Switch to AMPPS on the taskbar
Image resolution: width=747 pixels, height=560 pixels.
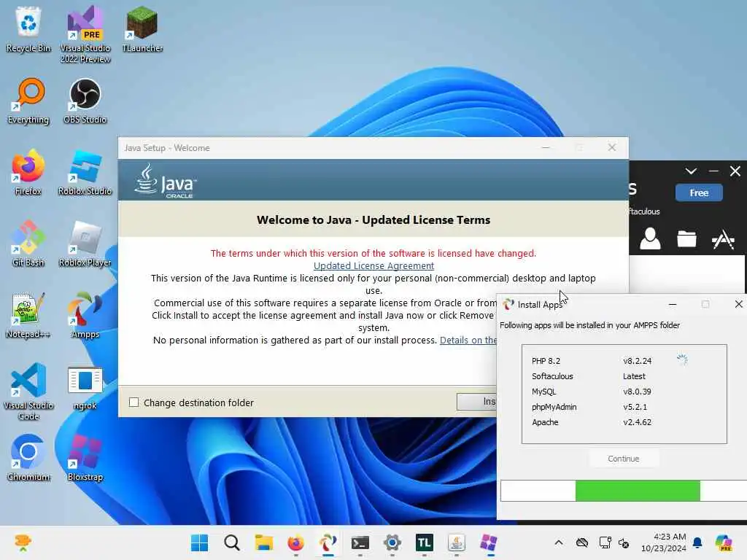point(328,542)
